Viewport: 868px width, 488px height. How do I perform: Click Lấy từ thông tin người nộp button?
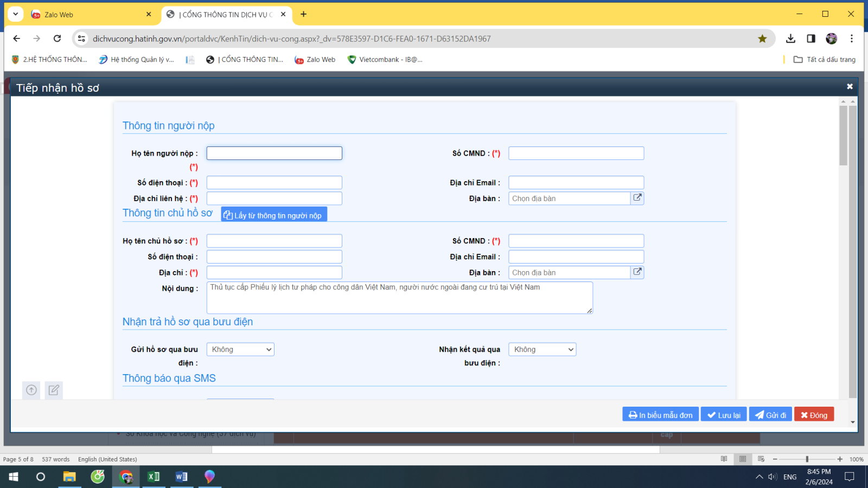[273, 215]
